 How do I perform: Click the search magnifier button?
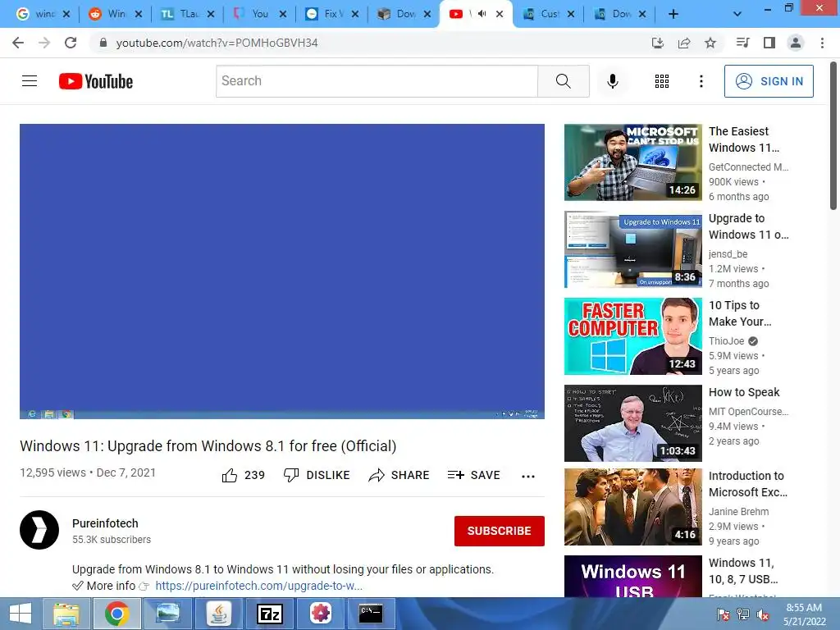pyautogui.click(x=563, y=81)
